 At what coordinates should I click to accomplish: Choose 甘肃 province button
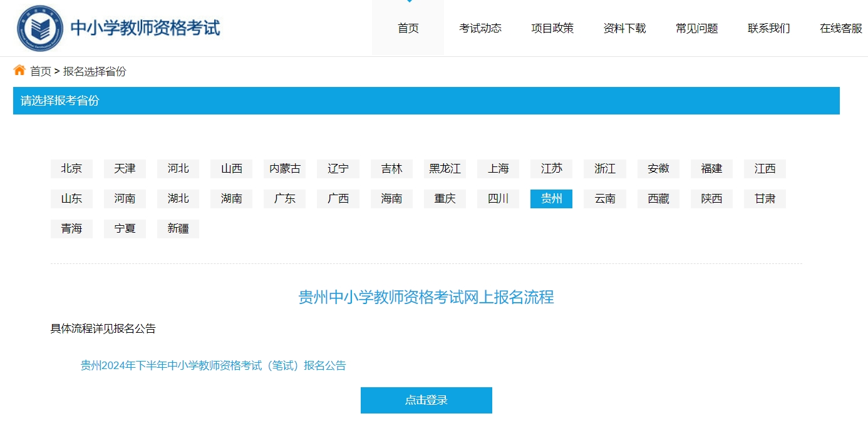point(765,199)
